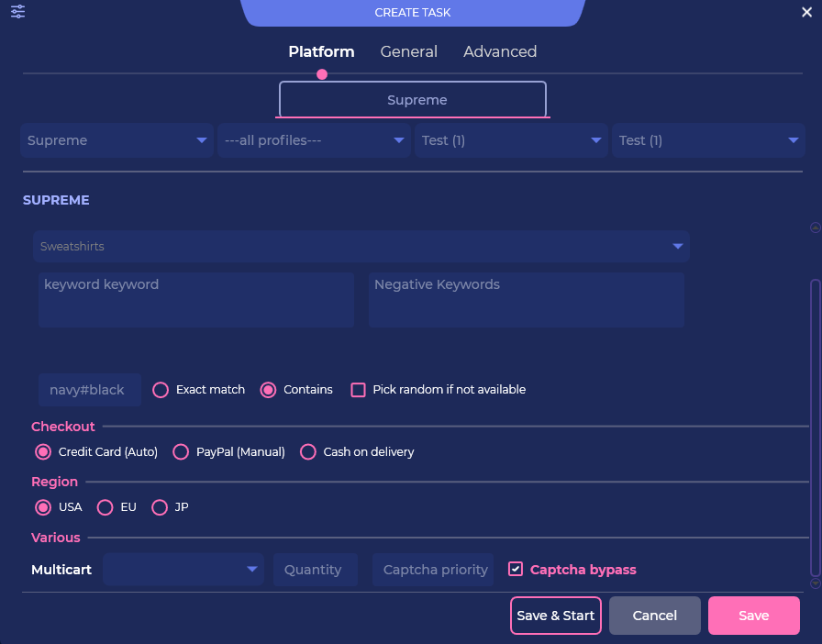Toggle the Captcha bypass checkbox
822x644 pixels.
516,570
